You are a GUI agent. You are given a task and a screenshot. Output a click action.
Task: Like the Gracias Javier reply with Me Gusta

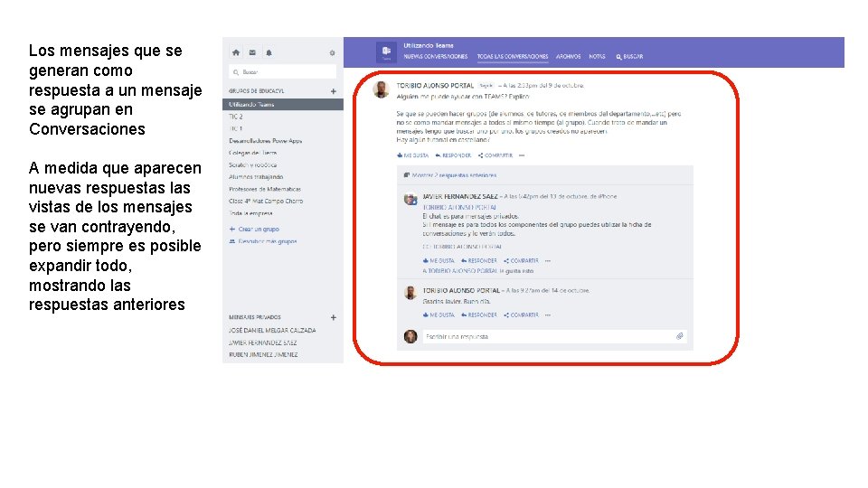click(x=439, y=314)
